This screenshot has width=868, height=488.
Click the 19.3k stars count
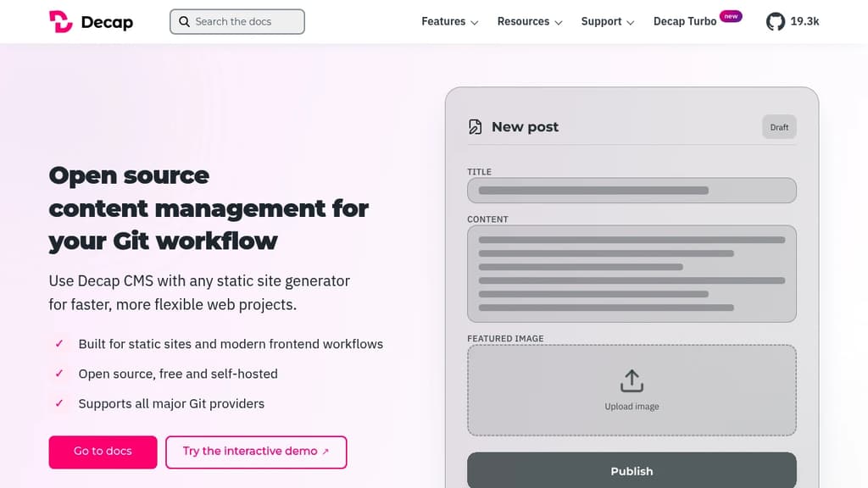(x=804, y=21)
